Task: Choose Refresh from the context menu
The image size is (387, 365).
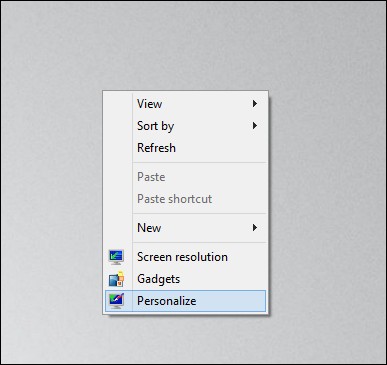Action: click(185, 148)
